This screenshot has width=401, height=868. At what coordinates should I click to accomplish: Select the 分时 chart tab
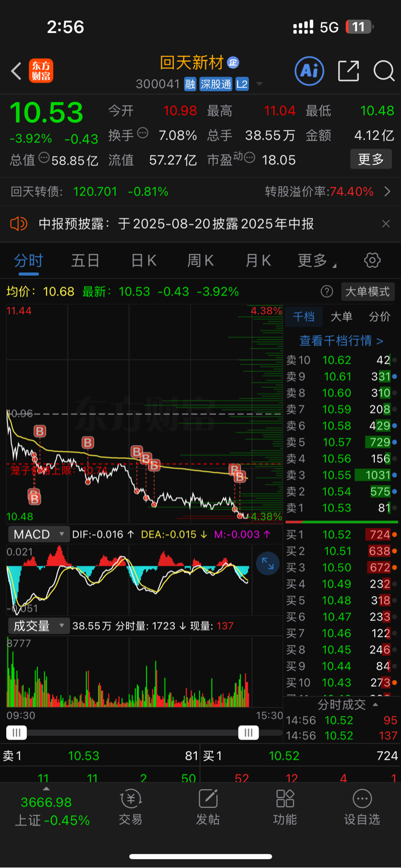point(28,260)
